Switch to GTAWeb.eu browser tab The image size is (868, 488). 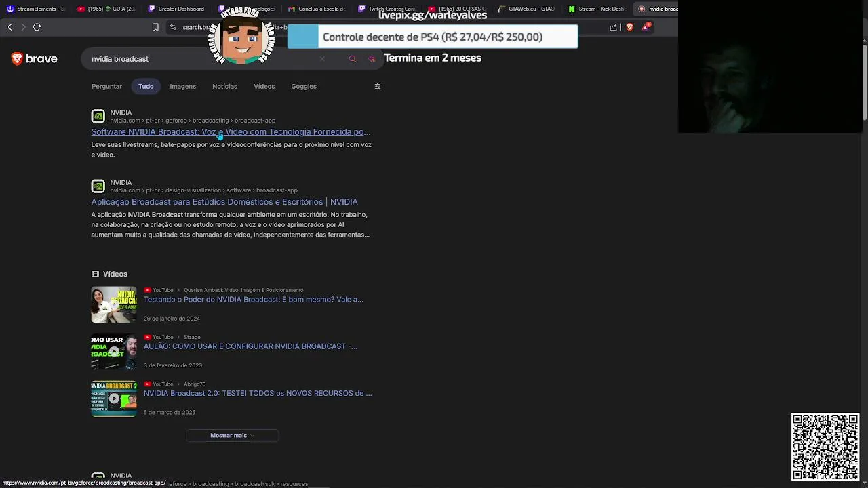coord(526,9)
